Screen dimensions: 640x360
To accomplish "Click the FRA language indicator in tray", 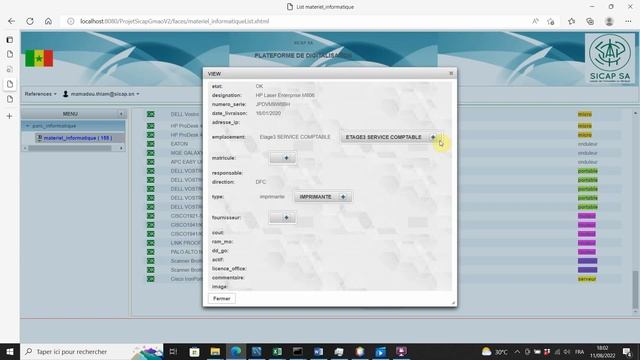I will click(579, 351).
